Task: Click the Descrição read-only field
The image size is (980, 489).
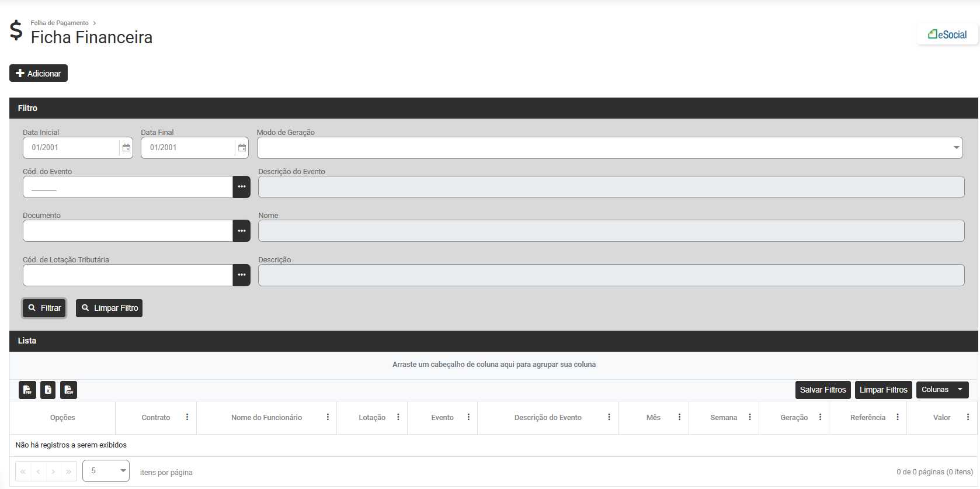Action: (611, 275)
